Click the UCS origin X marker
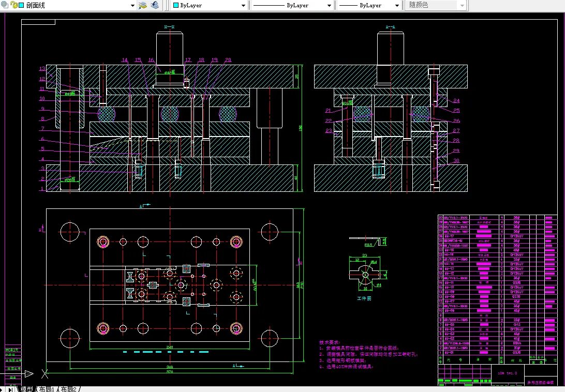This screenshot has width=565, height=392. pos(45,373)
